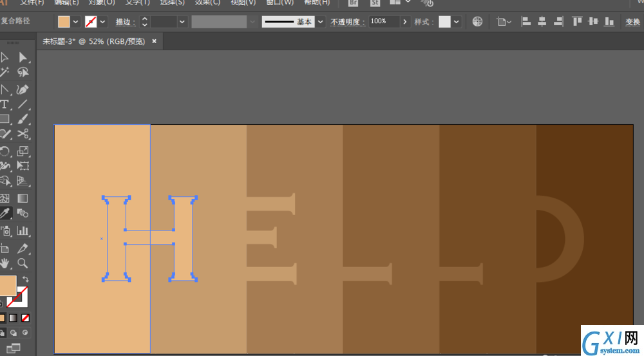
Task: Open the graphic style 样式 dropdown
Action: tap(456, 22)
